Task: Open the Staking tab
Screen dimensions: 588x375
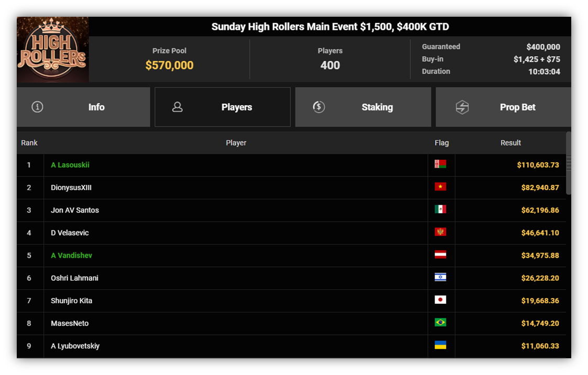Action: pyautogui.click(x=363, y=107)
